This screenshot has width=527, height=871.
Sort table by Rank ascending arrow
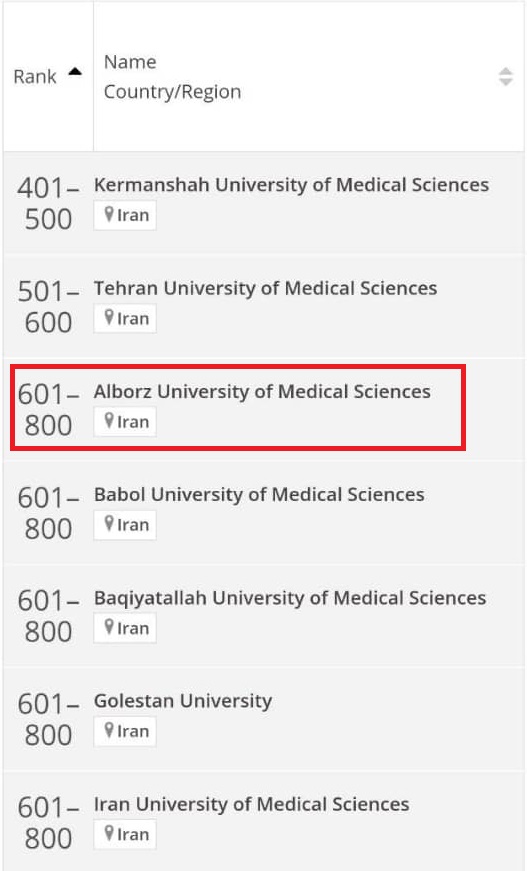tap(75, 71)
